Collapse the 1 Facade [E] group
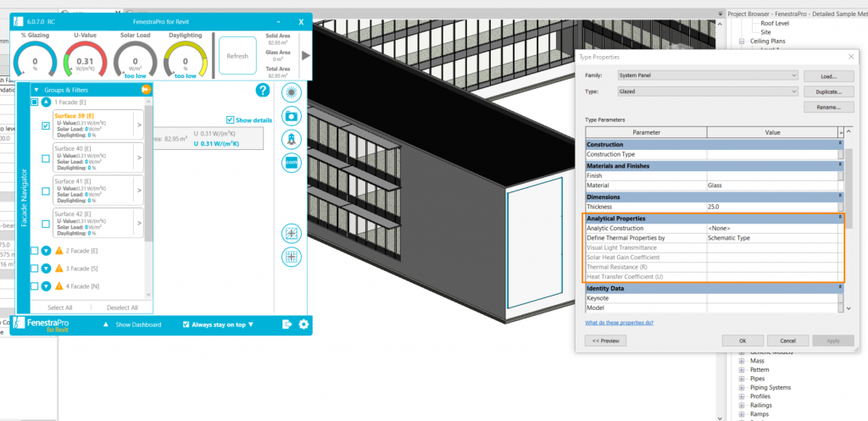 47,102
